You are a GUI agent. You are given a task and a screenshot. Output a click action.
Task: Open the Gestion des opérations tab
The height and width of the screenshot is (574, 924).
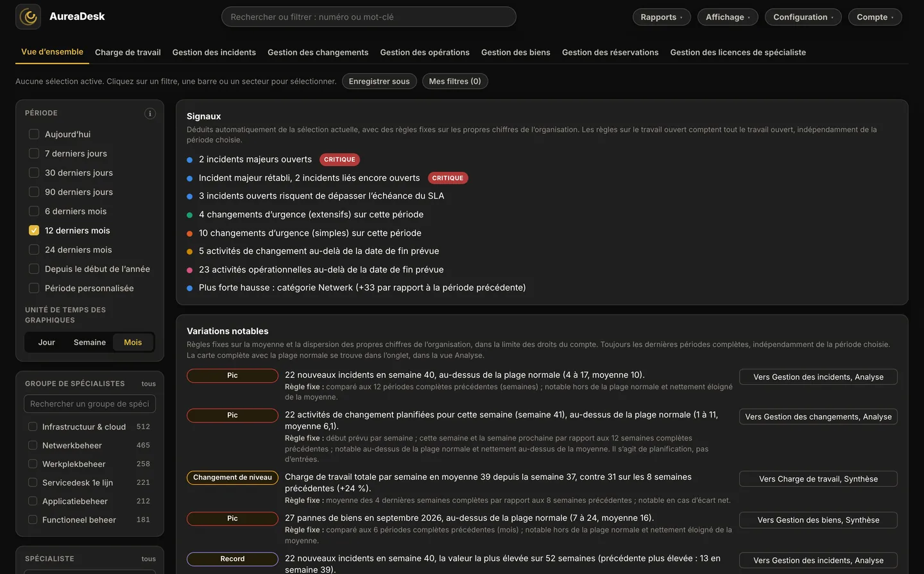pos(425,53)
